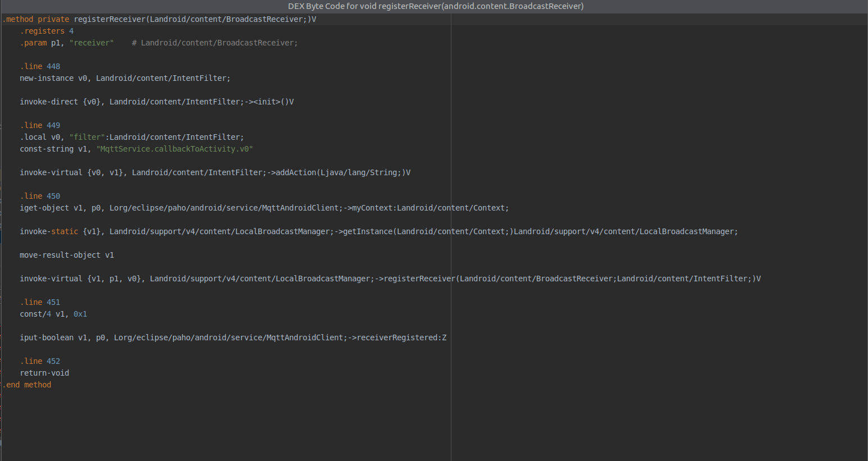Click the '.param p1, "receiver"' line
Viewport: 868px width, 461px height.
coord(67,43)
